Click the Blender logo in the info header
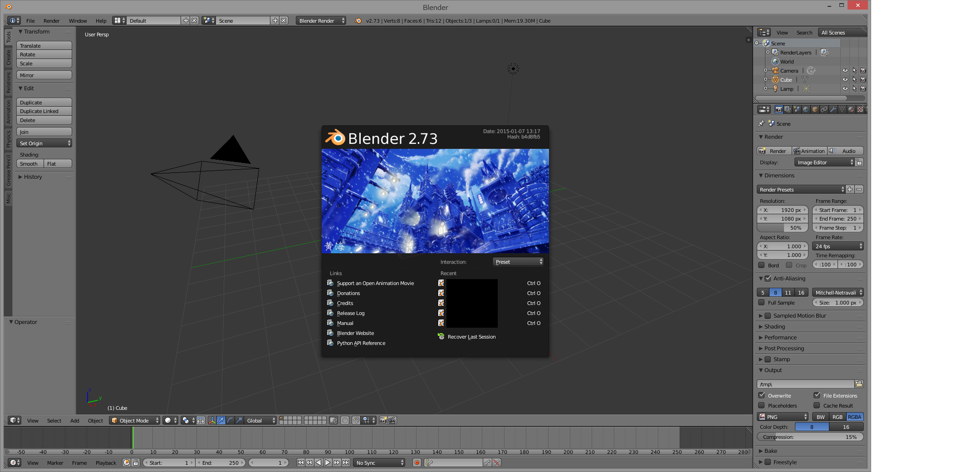Screen dimensions: 980x472 358,20
